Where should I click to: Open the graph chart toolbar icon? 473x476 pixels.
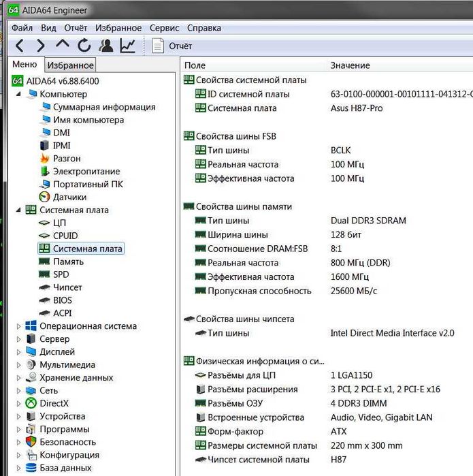click(x=128, y=46)
